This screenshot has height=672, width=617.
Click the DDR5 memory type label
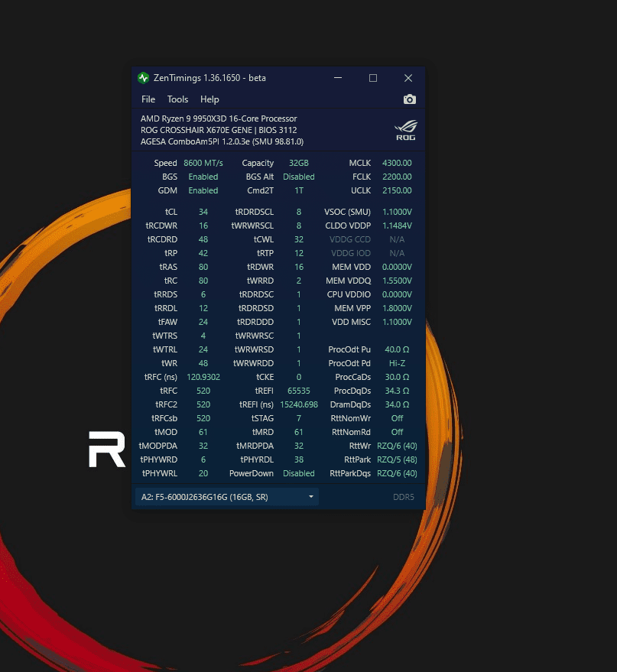(403, 497)
